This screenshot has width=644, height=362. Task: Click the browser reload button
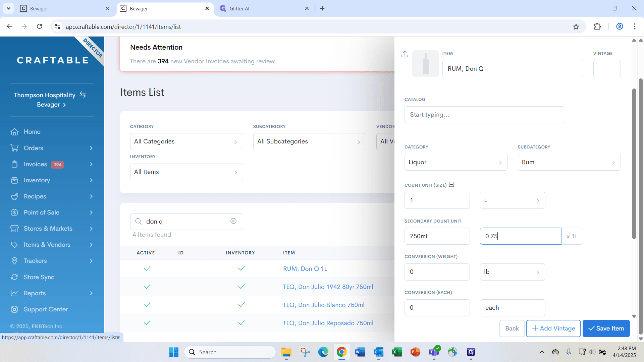point(40,26)
